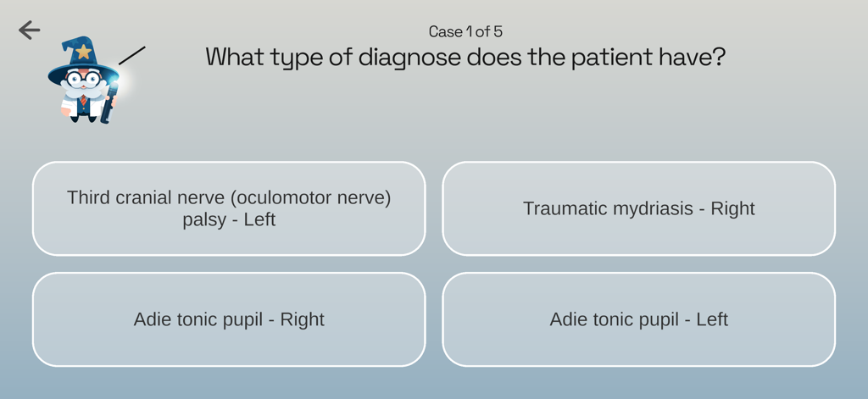Click the Case 1 of 5 counter

pyautogui.click(x=465, y=32)
